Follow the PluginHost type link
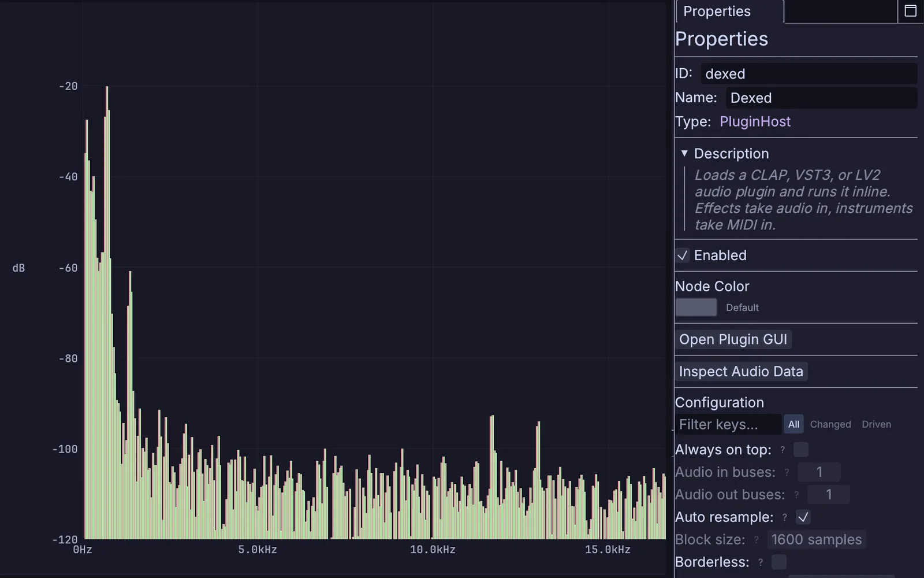The image size is (924, 578). click(755, 122)
